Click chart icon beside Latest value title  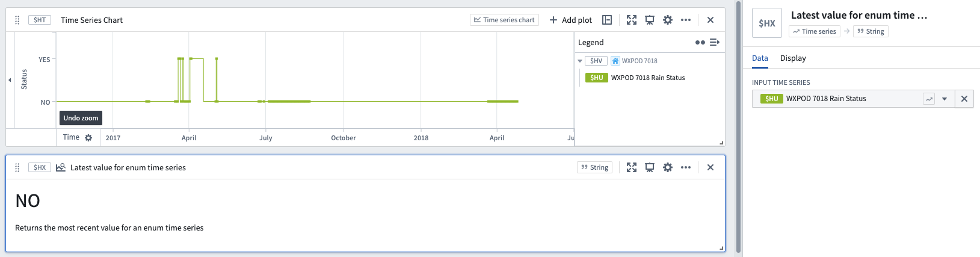click(61, 167)
